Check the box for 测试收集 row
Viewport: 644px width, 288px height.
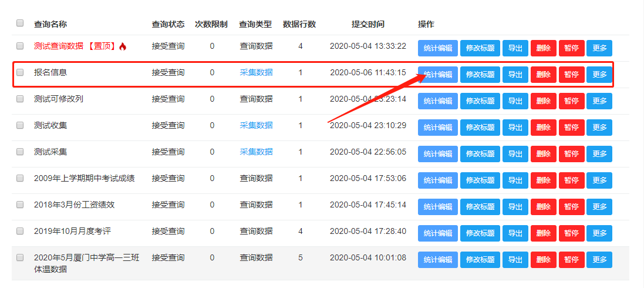point(20,126)
